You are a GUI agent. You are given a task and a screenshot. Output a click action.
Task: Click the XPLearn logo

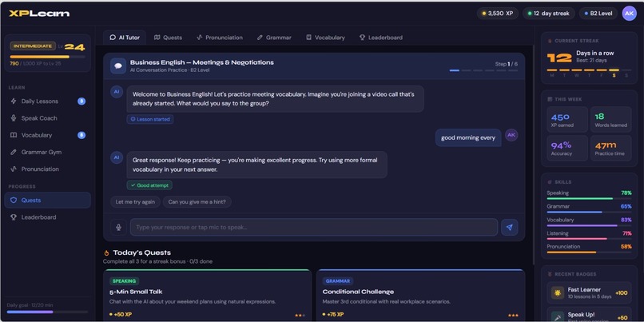click(x=39, y=14)
